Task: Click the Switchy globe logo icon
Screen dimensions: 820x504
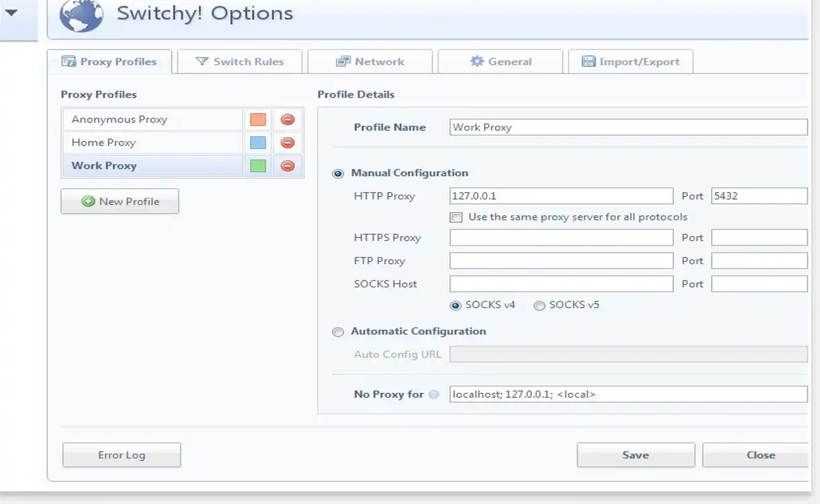Action: (x=81, y=15)
